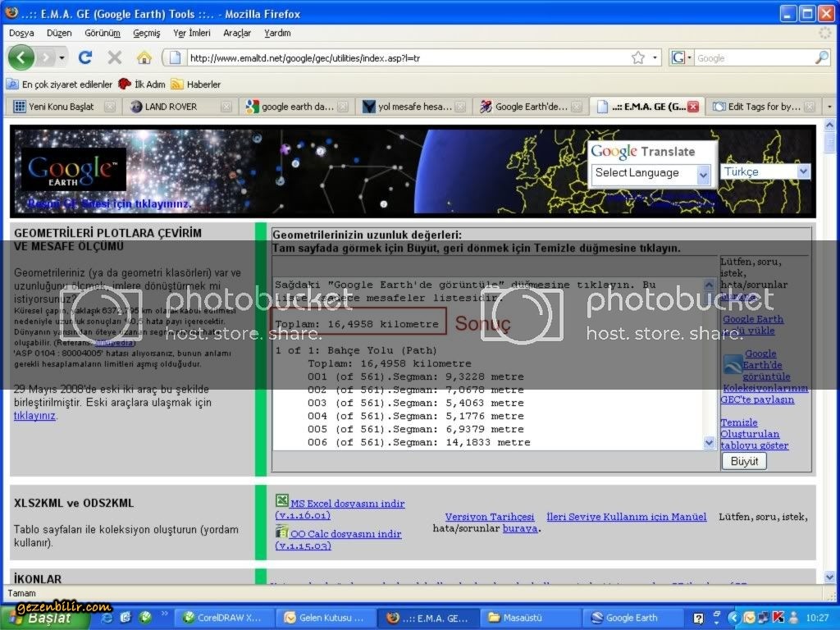Screen dimensions: 840x630
Task: Click the Firefox reload page icon
Action: click(84, 57)
